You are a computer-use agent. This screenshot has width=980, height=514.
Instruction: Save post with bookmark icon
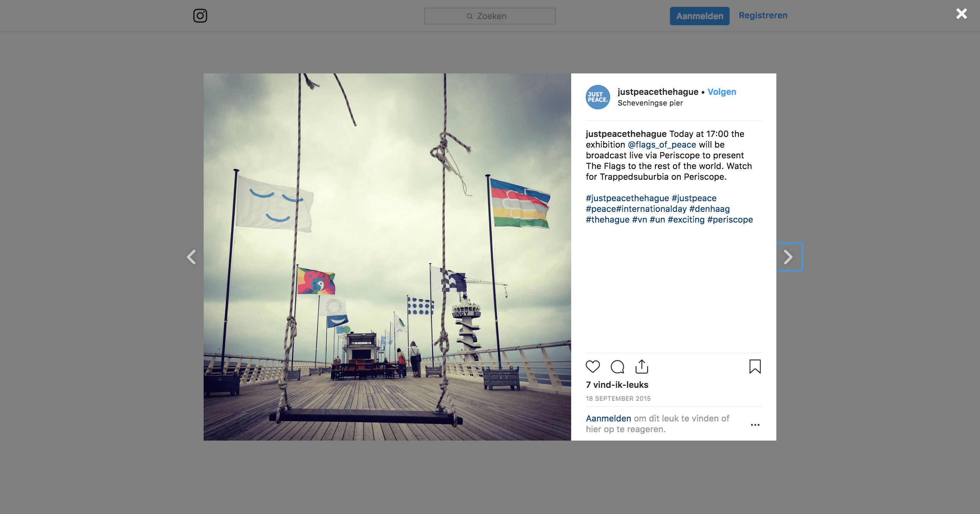(x=755, y=366)
